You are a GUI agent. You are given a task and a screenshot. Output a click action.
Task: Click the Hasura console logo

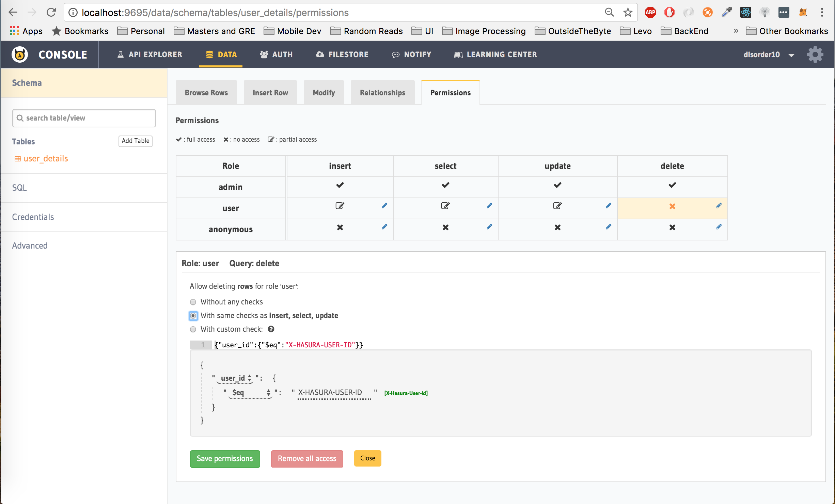(x=20, y=54)
